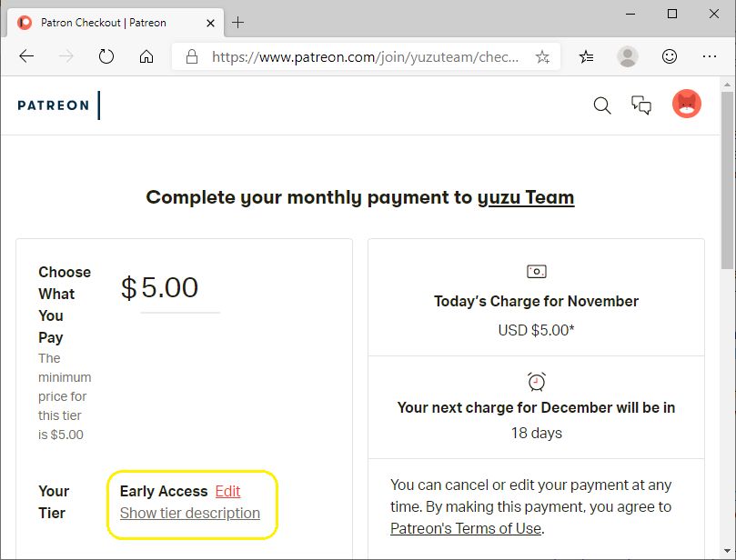
Task: Open the browser profile avatar icon
Action: [628, 56]
